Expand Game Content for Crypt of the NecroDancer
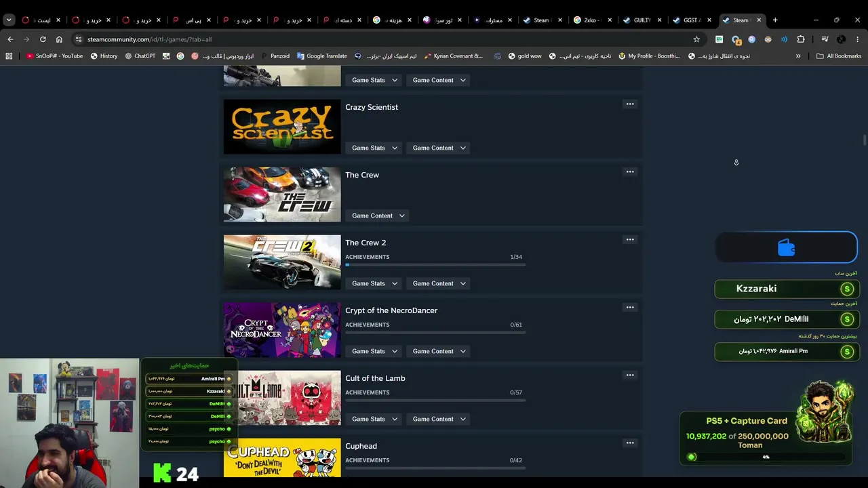The height and width of the screenshot is (488, 868). click(439, 351)
